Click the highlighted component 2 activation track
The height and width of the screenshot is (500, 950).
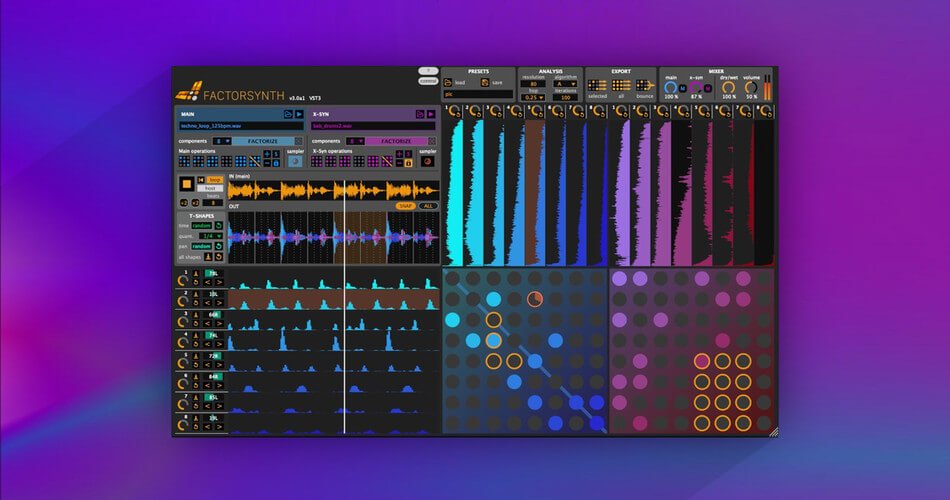pos(334,299)
